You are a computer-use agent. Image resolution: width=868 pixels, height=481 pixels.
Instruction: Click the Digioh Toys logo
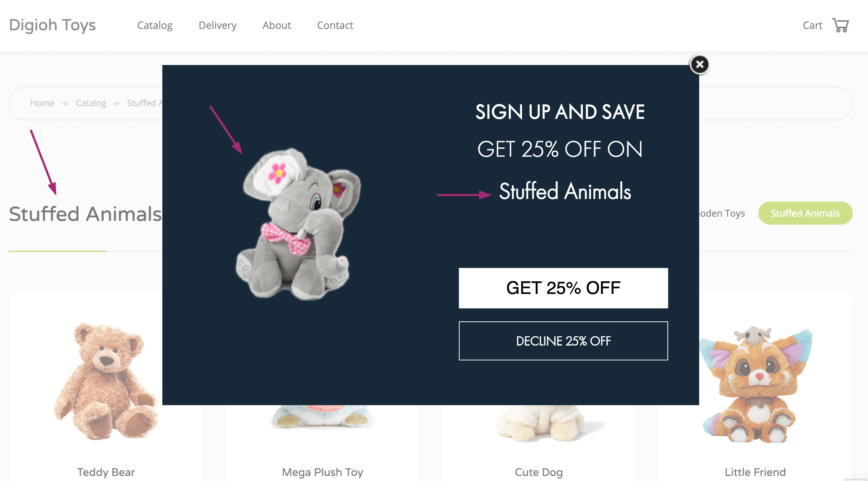[52, 25]
